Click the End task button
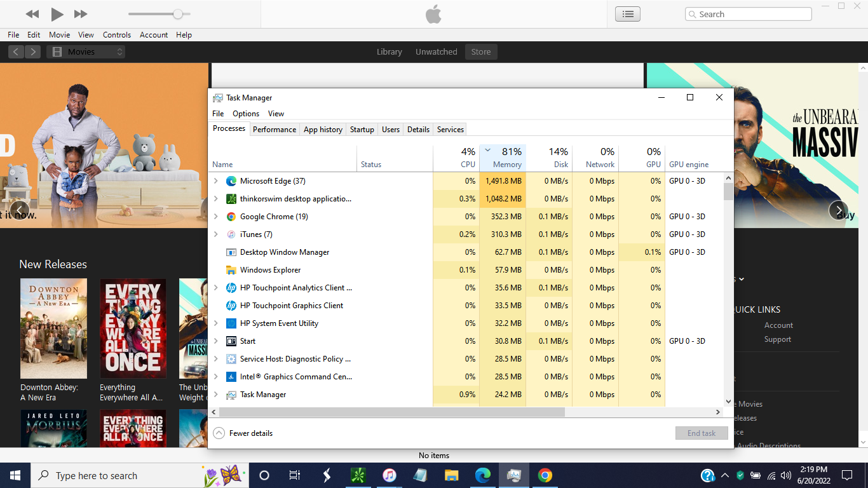Screen dimensions: 868x488 point(702,433)
